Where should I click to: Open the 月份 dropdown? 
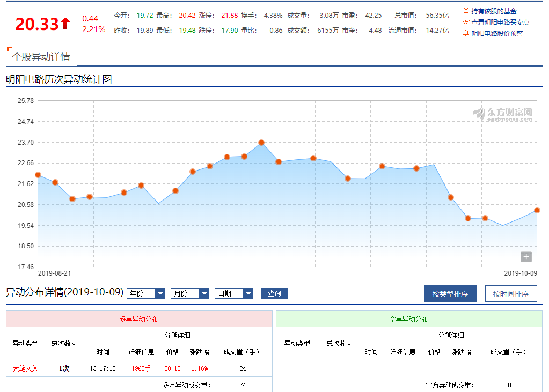pos(190,293)
